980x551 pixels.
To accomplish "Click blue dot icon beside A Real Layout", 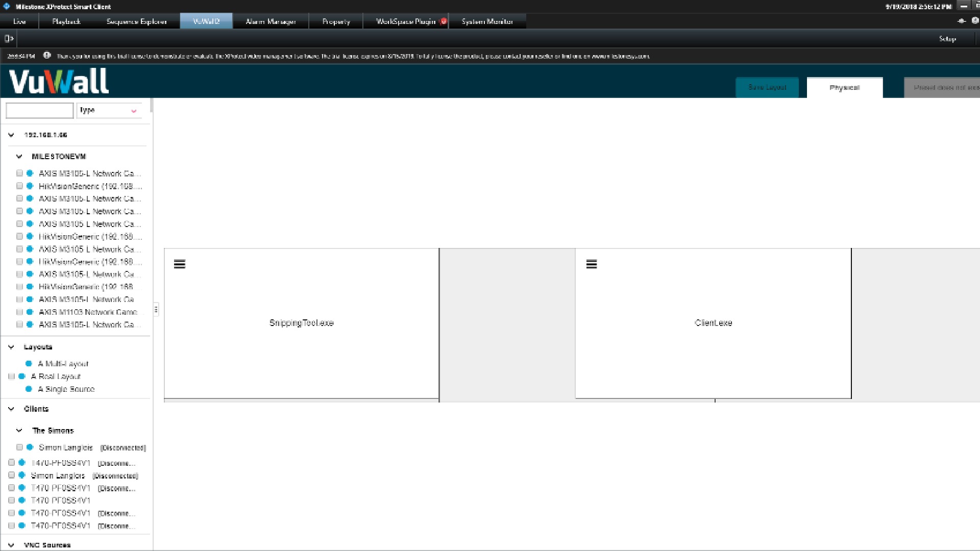I will 21,377.
